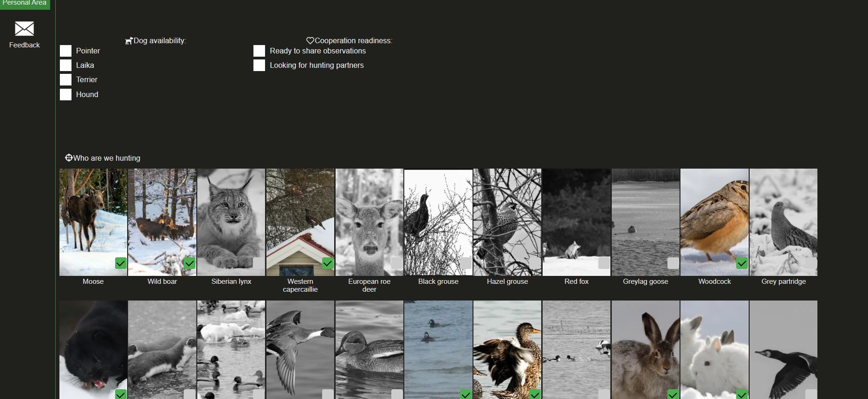
Task: Click the "Siberian lynx" caption
Action: (x=231, y=281)
